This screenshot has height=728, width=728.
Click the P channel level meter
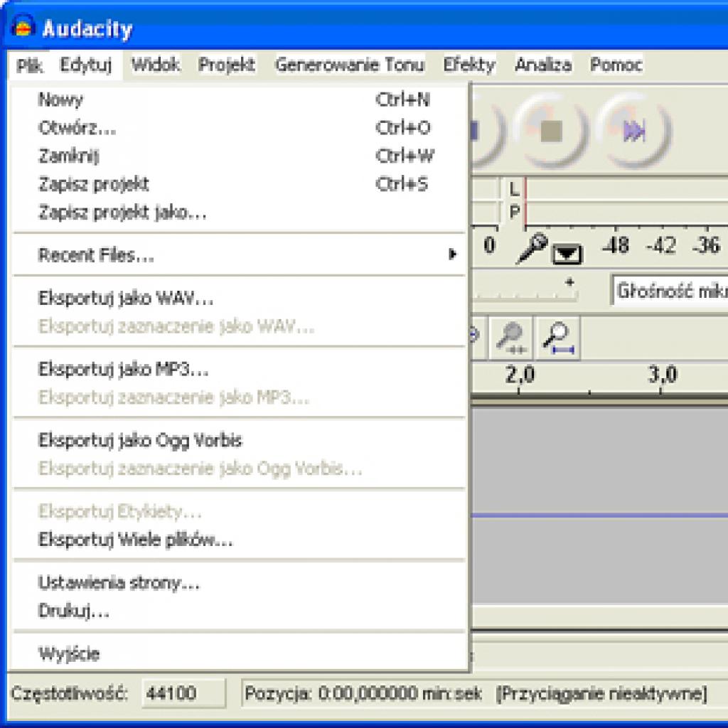pyautogui.click(x=626, y=213)
